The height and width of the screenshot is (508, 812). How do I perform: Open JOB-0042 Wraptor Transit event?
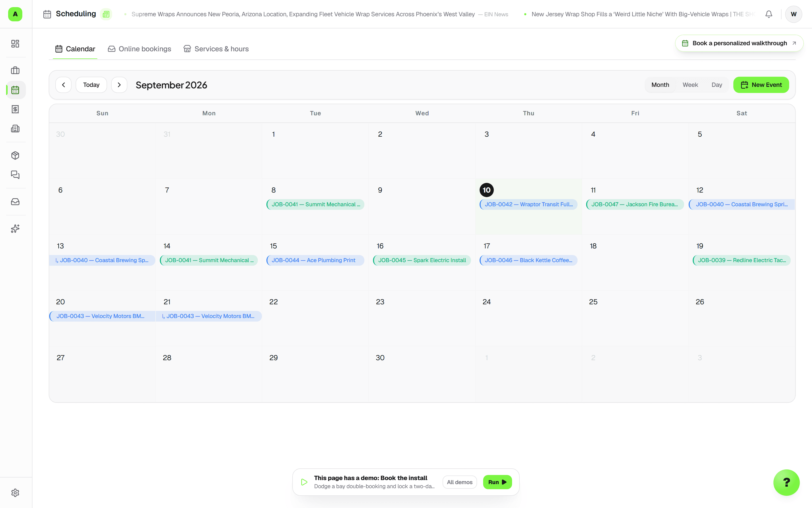(529, 204)
